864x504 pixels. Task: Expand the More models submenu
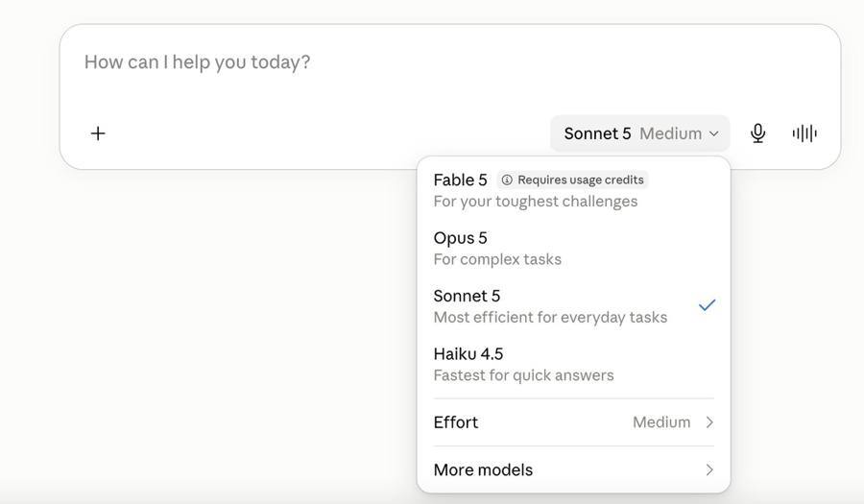click(x=574, y=469)
